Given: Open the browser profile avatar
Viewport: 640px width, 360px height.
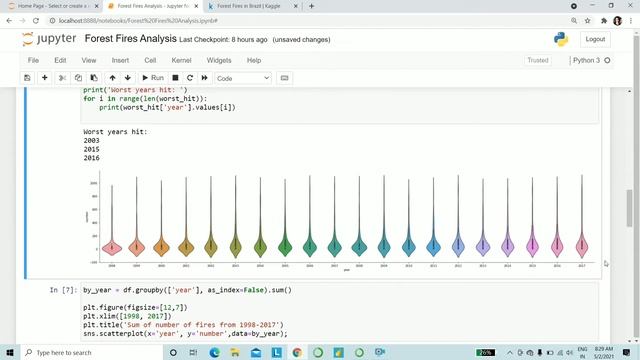Looking at the screenshot, I should point(617,20).
